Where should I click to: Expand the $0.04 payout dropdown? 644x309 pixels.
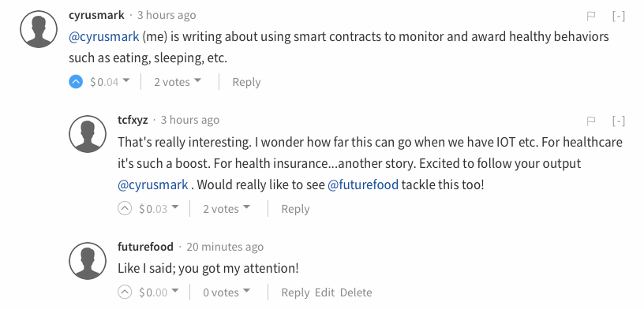point(110,82)
